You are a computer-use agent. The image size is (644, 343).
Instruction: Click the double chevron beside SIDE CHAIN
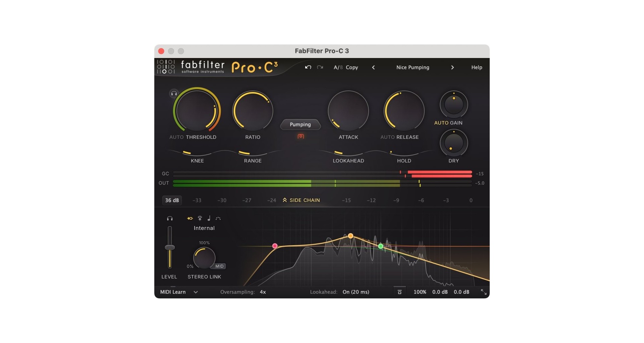285,200
